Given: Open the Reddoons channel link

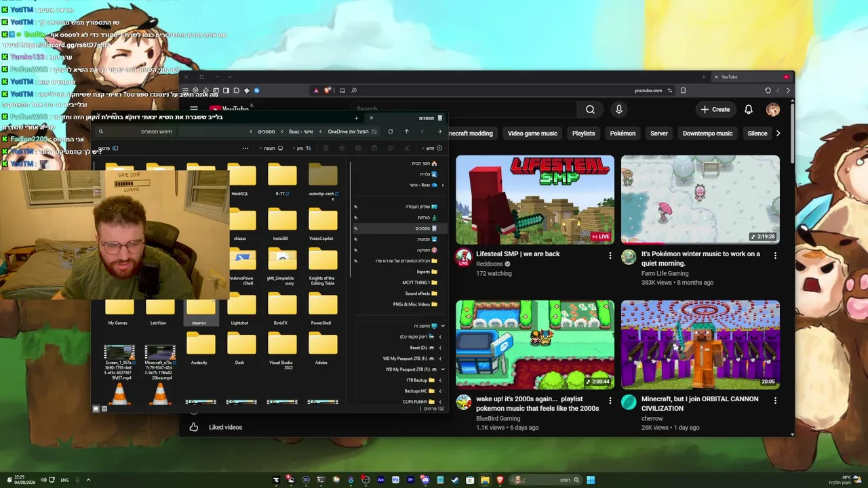Looking at the screenshot, I should pos(489,264).
